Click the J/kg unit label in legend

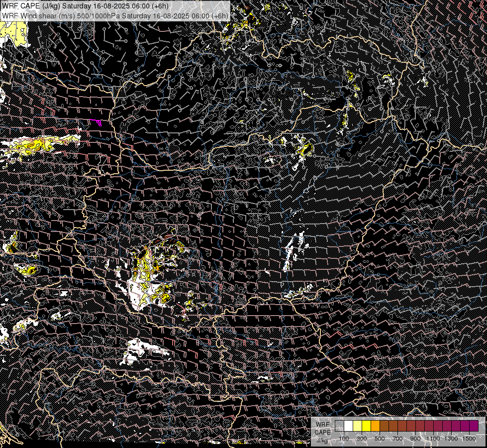click(x=322, y=441)
